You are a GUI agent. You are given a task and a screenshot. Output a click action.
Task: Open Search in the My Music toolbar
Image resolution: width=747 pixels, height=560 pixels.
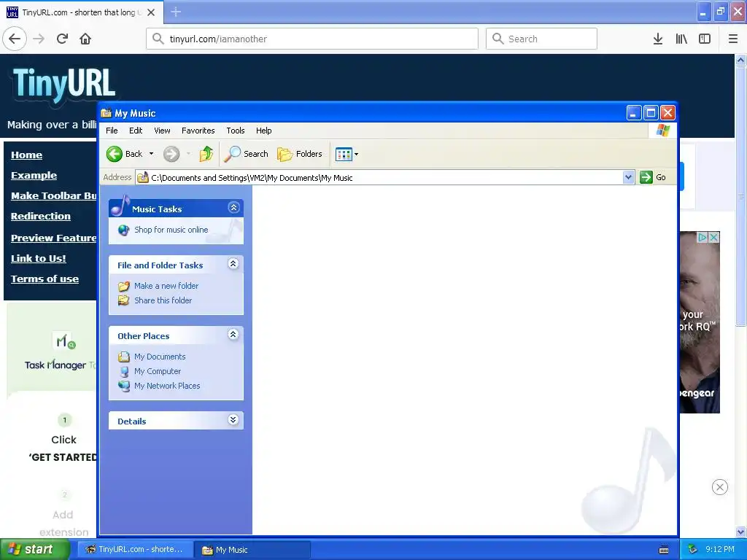coord(247,154)
